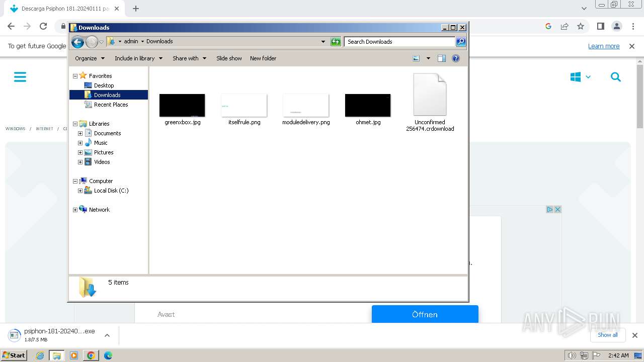
Task: Open Explorer Help question mark icon
Action: (456, 58)
